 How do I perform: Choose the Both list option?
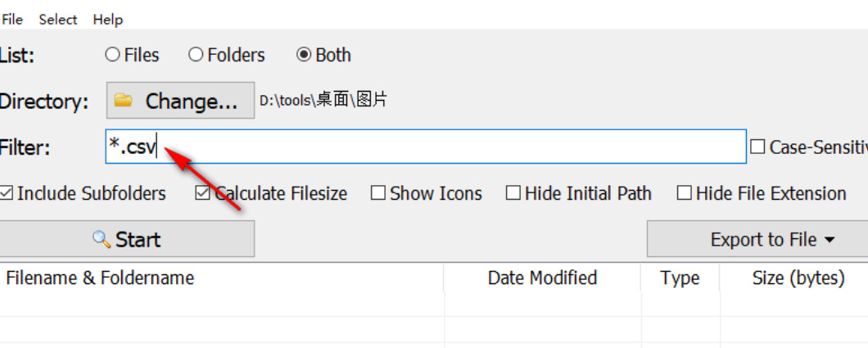(x=304, y=55)
